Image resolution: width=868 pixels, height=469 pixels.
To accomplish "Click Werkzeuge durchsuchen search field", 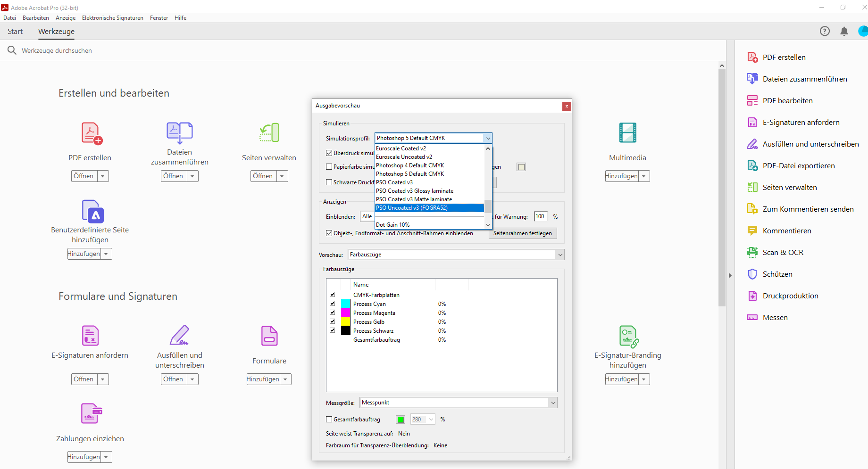I will pos(57,50).
